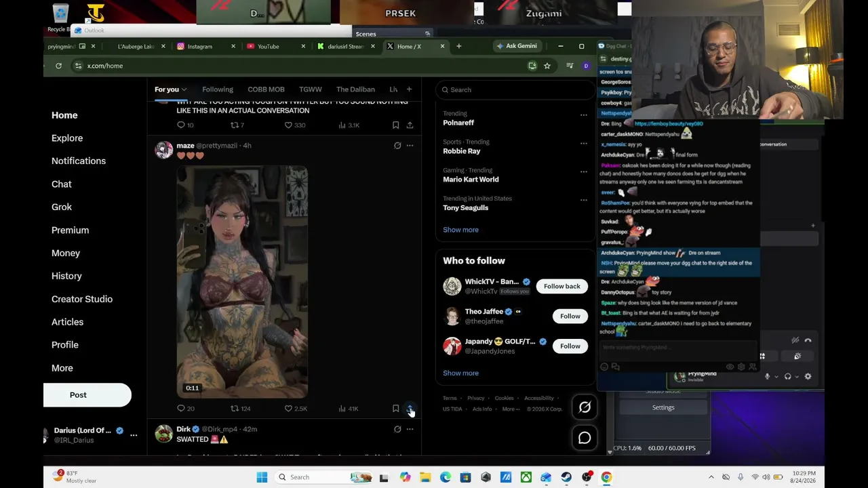Disconnect from Discord voice call
868x488 pixels.
(808, 340)
